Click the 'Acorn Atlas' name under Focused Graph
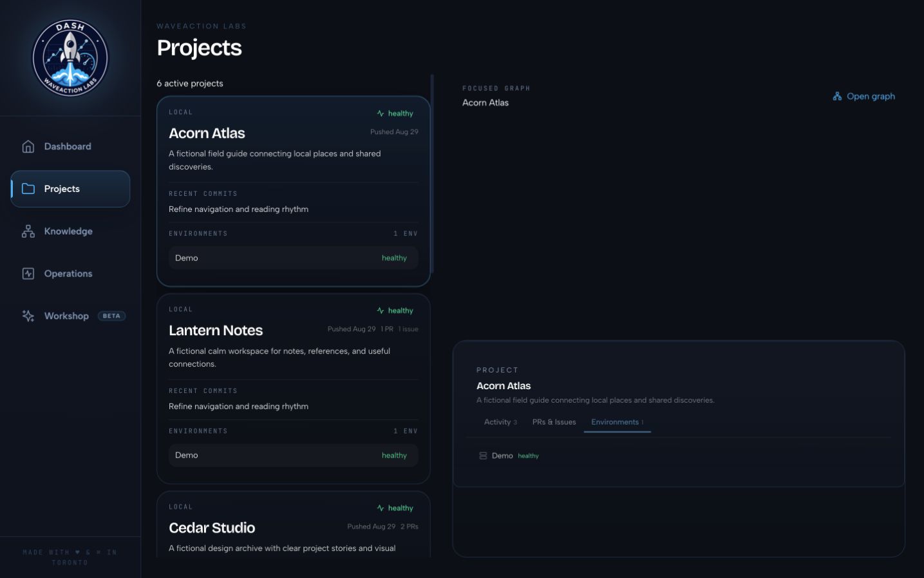Viewport: 924px width, 578px height. point(486,102)
